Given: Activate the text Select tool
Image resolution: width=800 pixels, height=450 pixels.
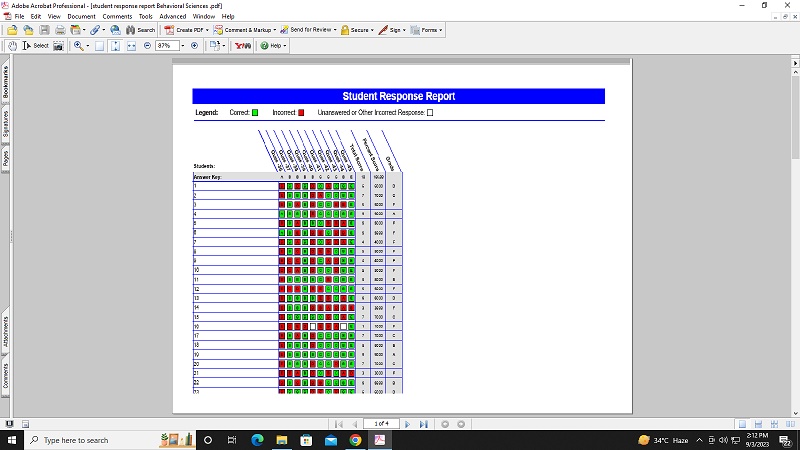Looking at the screenshot, I should tap(36, 46).
